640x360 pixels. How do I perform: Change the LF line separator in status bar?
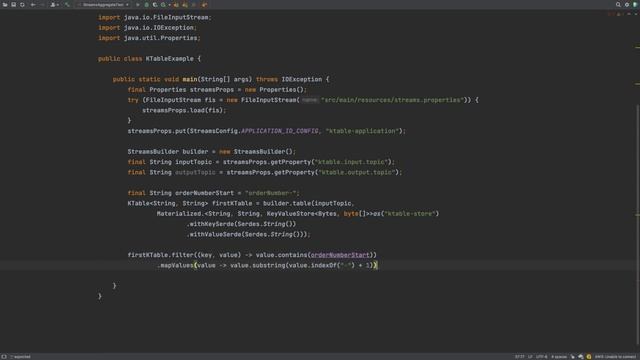[530, 356]
